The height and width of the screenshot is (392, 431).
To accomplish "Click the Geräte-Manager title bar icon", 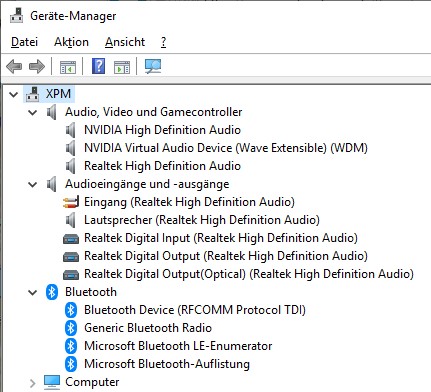I will tap(16, 15).
